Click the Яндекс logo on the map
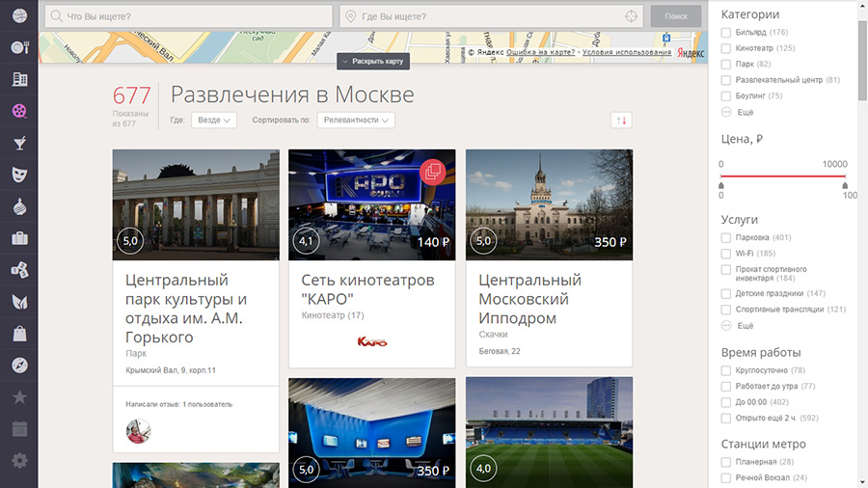 point(691,53)
